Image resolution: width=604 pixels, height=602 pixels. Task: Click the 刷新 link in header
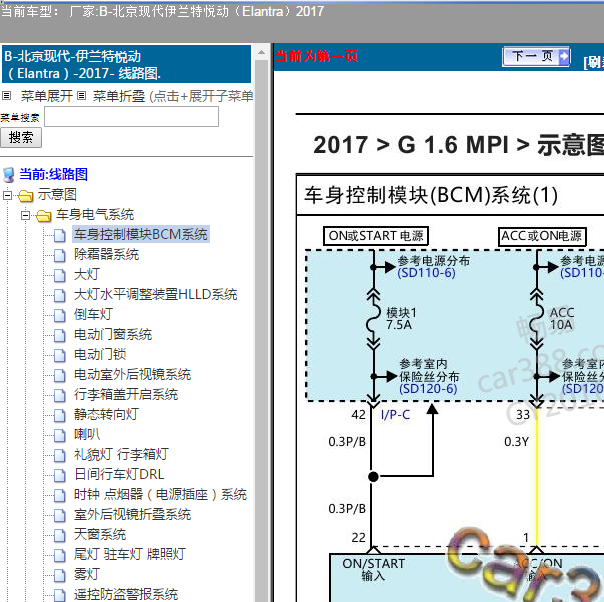(594, 62)
